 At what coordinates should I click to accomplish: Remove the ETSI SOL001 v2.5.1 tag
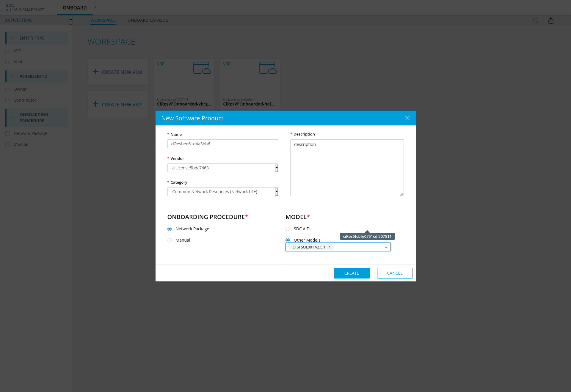click(x=329, y=247)
